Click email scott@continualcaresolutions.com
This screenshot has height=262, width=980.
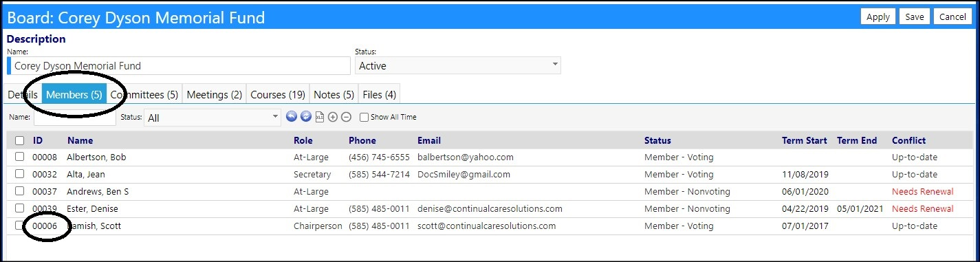pos(487,226)
